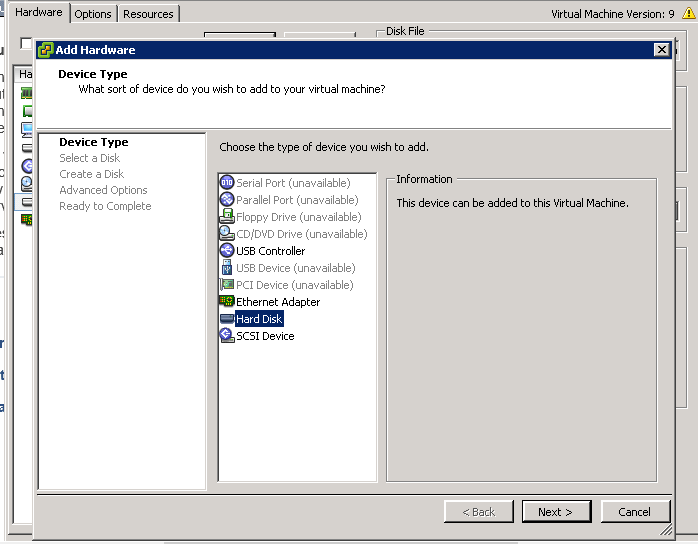Click the Device Type wizard step
Image resolution: width=698 pixels, height=544 pixels.
point(94,142)
